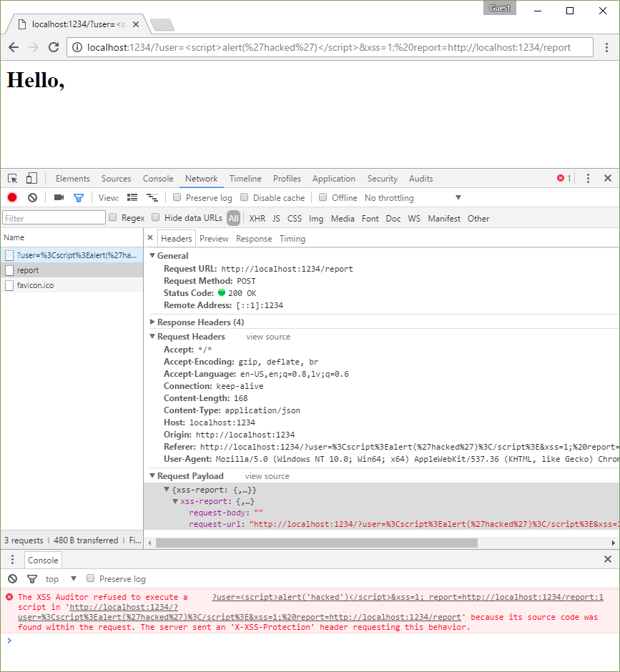Toggle the overview waterfall view icon

[152, 197]
